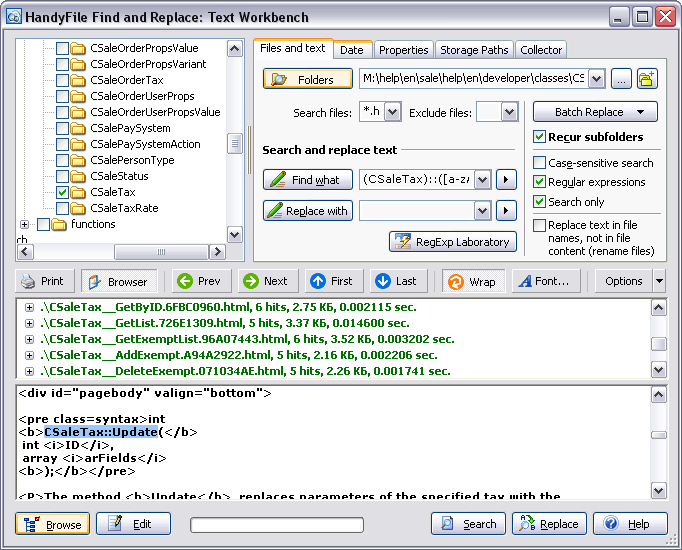
Task: Jump to previous hit with Prev
Action: point(201,281)
